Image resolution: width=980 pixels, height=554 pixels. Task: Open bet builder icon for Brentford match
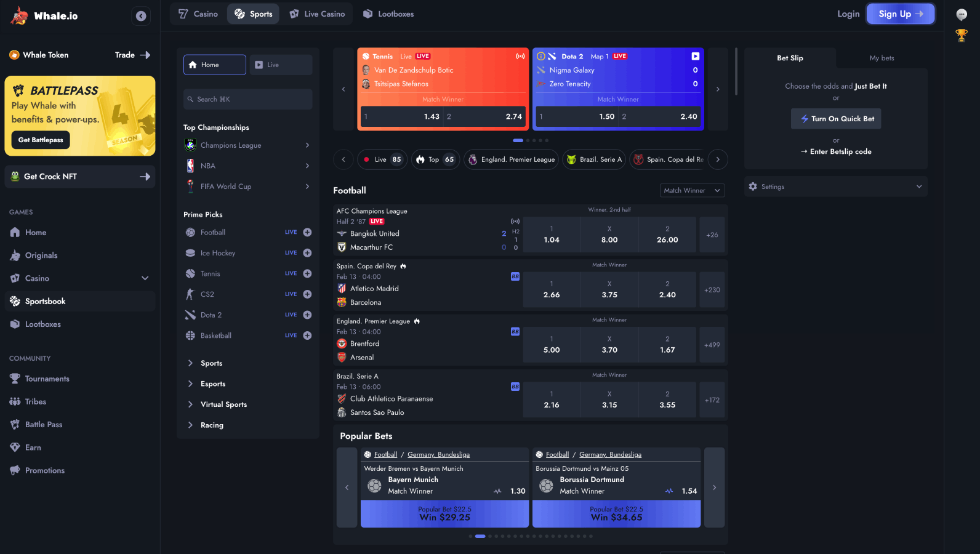515,332
